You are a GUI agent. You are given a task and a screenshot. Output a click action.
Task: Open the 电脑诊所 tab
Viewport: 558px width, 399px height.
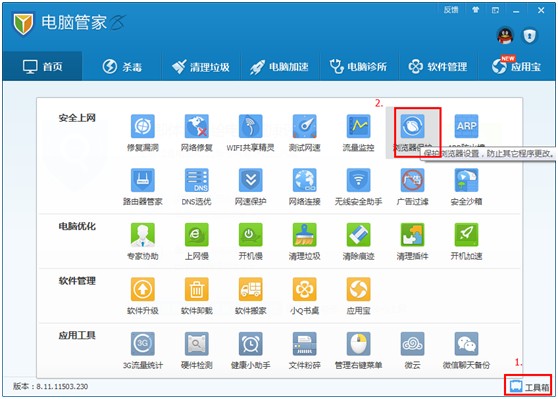[359, 67]
